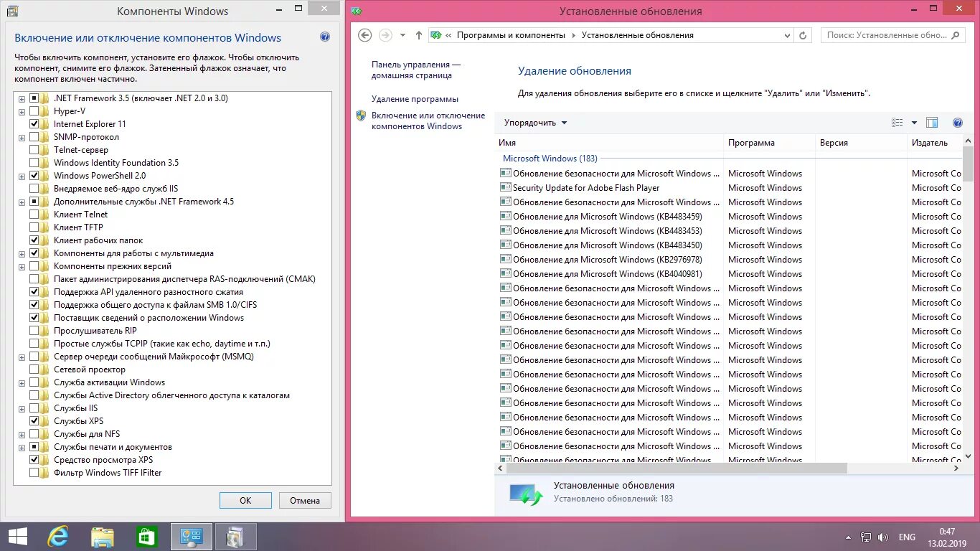
Task: Open Упорядочить dropdown menu
Action: (x=535, y=123)
